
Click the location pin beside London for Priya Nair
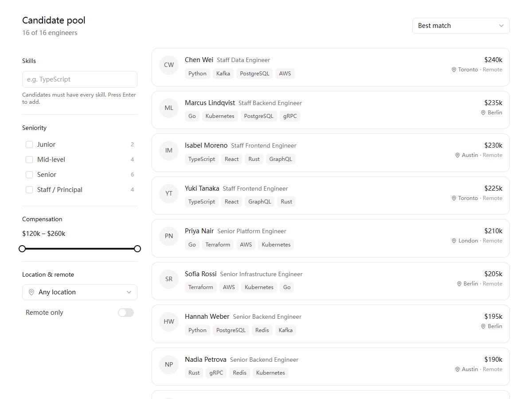pyautogui.click(x=454, y=241)
